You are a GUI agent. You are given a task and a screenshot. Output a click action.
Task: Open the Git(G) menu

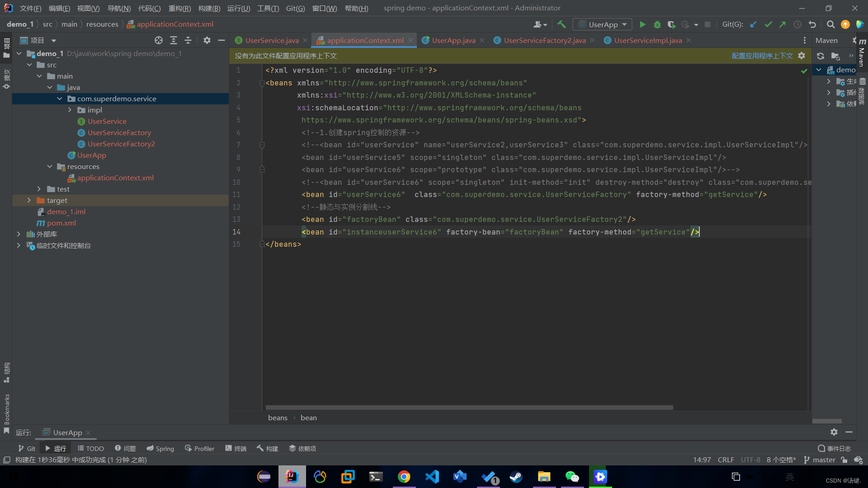295,8
